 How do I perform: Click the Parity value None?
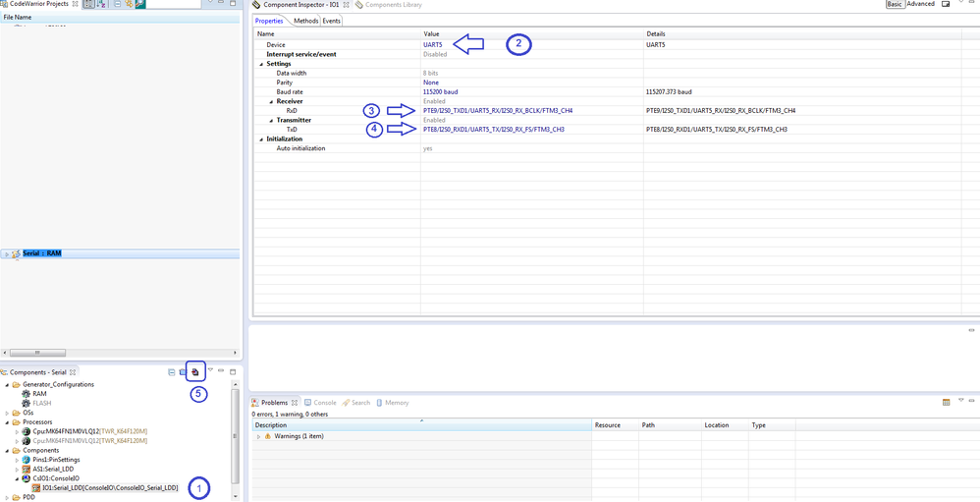click(x=431, y=83)
